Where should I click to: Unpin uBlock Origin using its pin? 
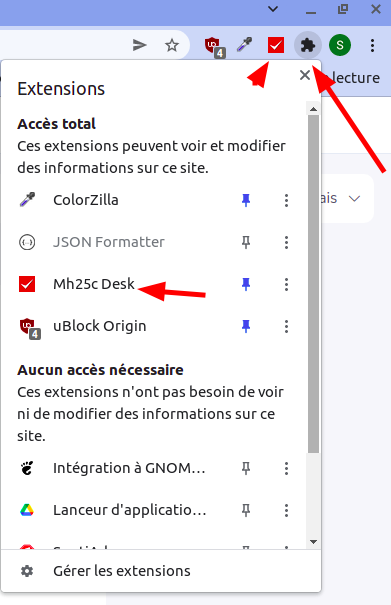pos(246,326)
